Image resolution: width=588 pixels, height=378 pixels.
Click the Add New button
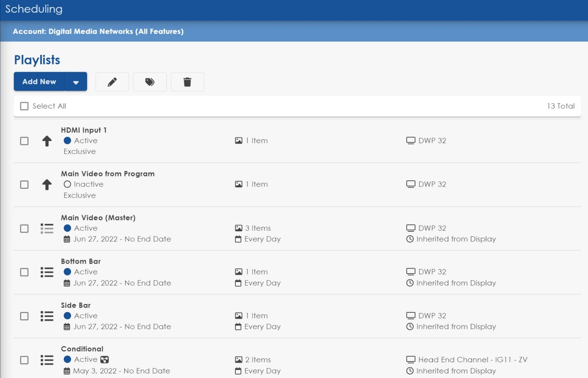click(x=39, y=81)
